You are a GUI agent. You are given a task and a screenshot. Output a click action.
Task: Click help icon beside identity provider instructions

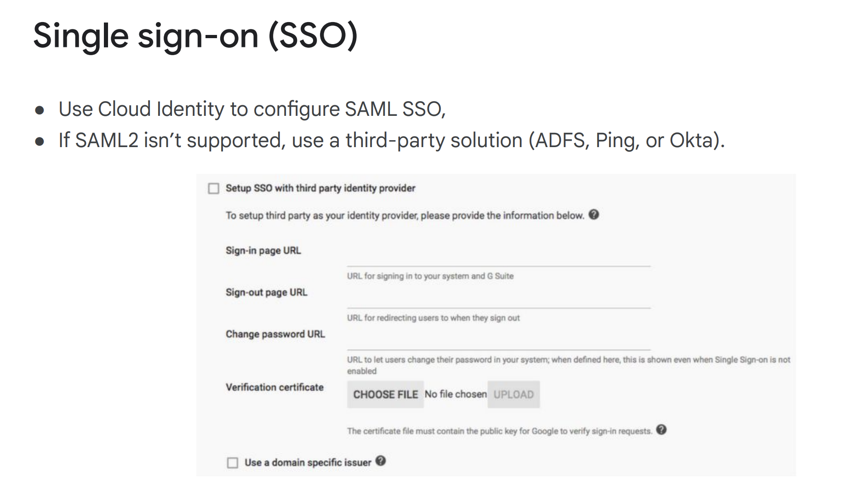click(594, 215)
